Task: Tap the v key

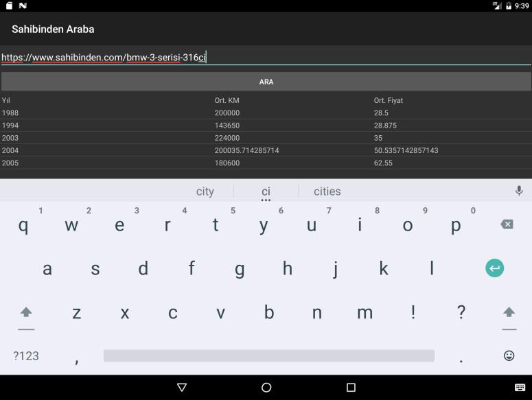Action: click(221, 313)
